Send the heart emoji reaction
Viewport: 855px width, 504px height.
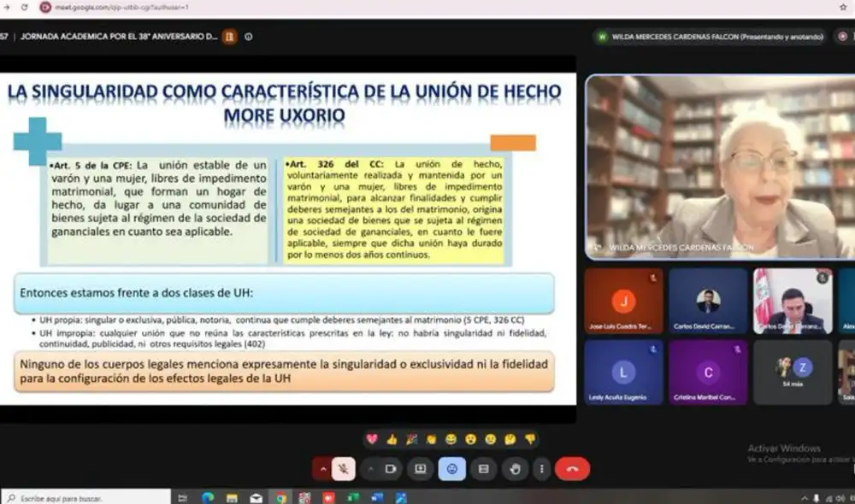click(372, 439)
